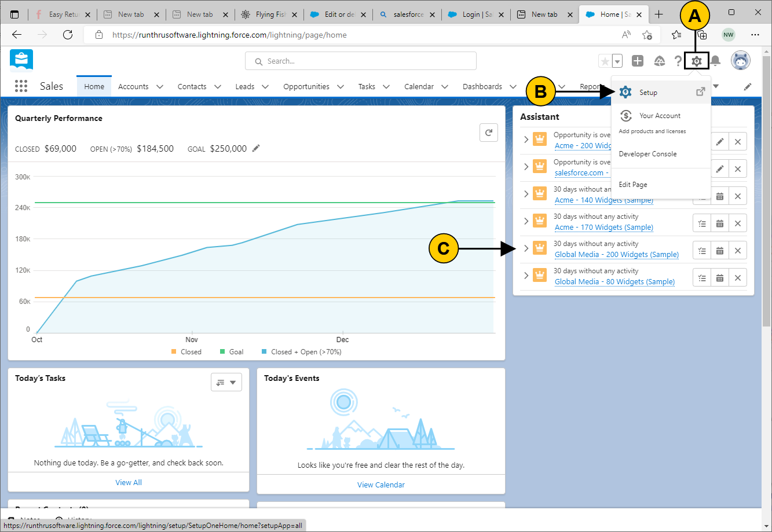Click in the global Search box
772x532 pixels.
click(360, 61)
